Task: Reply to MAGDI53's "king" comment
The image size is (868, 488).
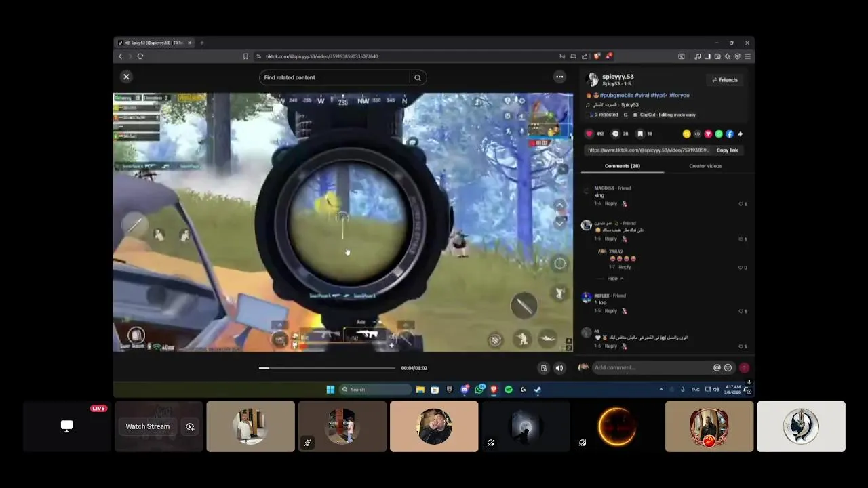Action: coord(611,203)
